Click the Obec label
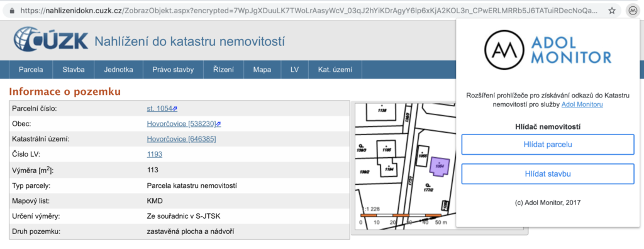The height and width of the screenshot is (249, 644). (x=21, y=124)
